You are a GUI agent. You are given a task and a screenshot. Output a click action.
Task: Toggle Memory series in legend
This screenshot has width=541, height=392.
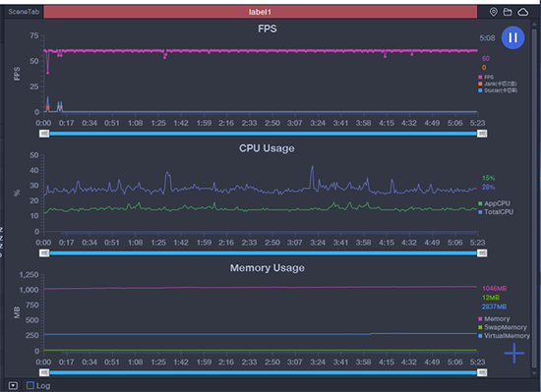click(x=494, y=318)
